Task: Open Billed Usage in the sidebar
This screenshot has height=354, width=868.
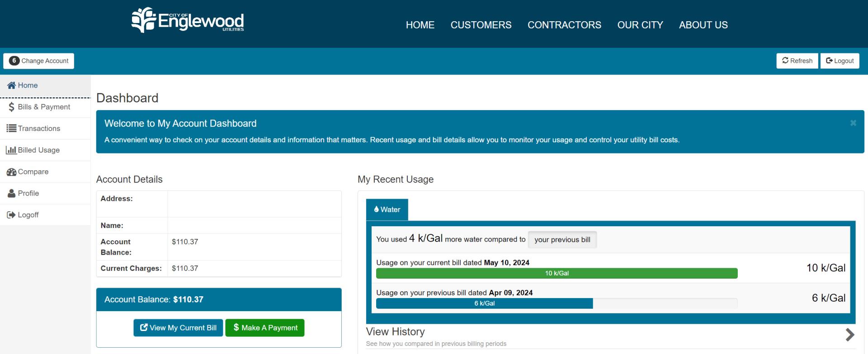Action: (45, 150)
